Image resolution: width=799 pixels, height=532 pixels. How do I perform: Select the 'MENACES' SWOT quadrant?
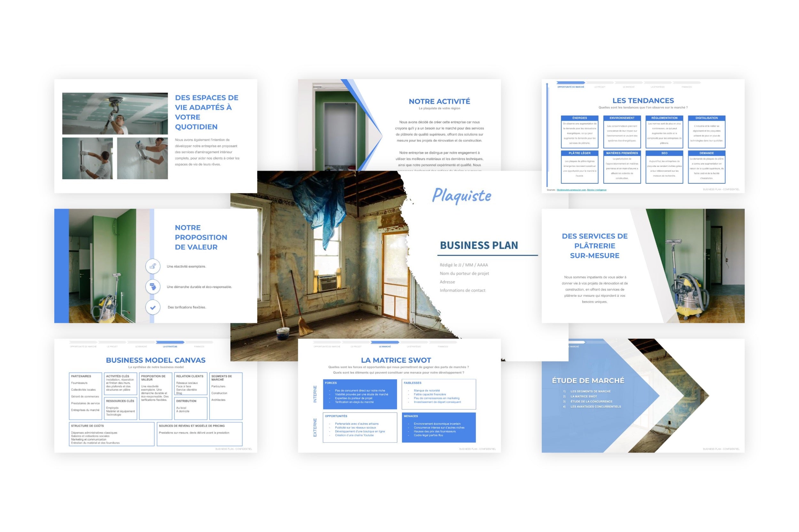click(439, 427)
